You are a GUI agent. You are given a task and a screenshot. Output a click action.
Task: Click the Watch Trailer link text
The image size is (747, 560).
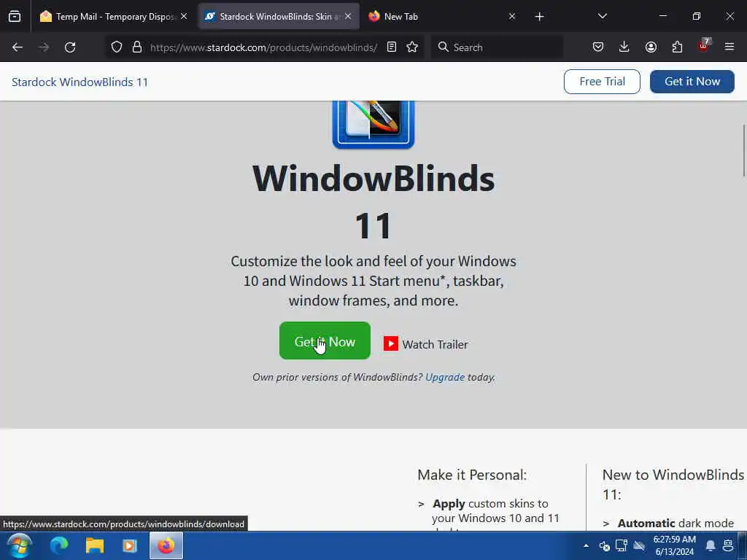click(435, 344)
